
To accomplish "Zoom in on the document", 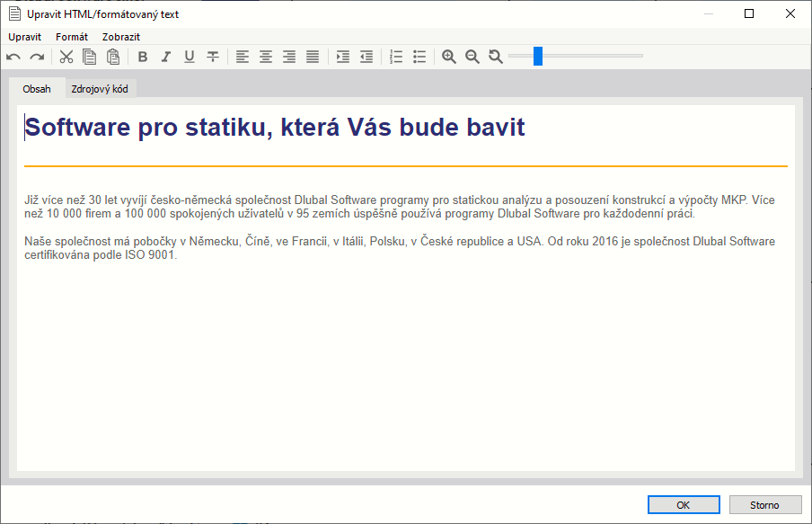I will 448,56.
